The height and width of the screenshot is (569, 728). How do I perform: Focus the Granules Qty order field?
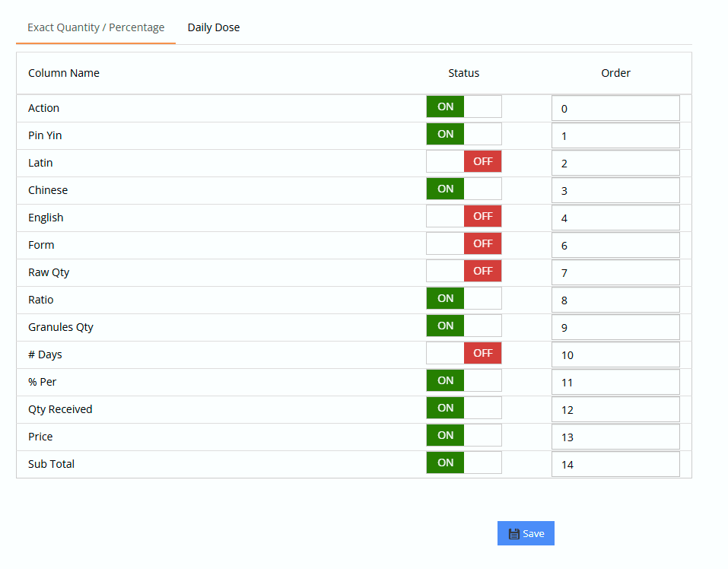[x=615, y=327]
